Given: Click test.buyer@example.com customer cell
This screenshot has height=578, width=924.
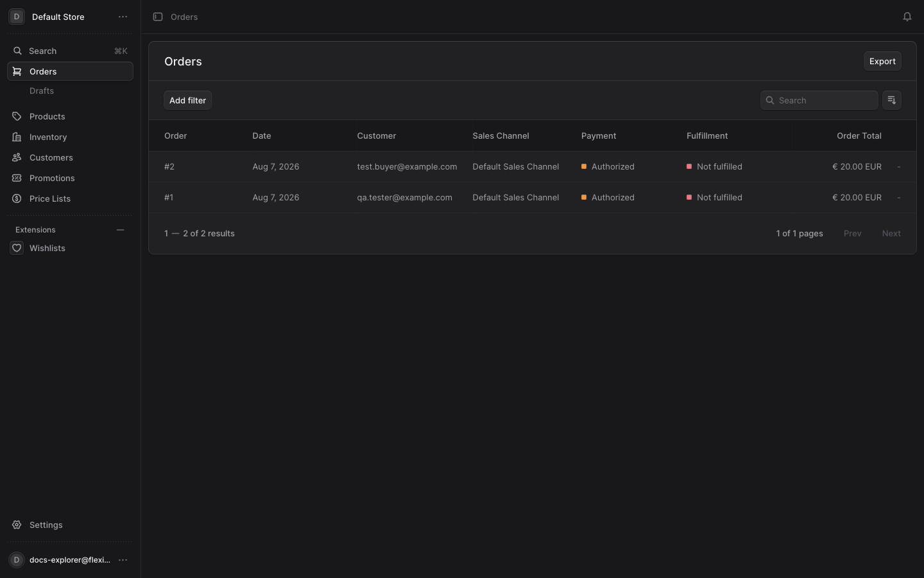Looking at the screenshot, I should (x=407, y=166).
